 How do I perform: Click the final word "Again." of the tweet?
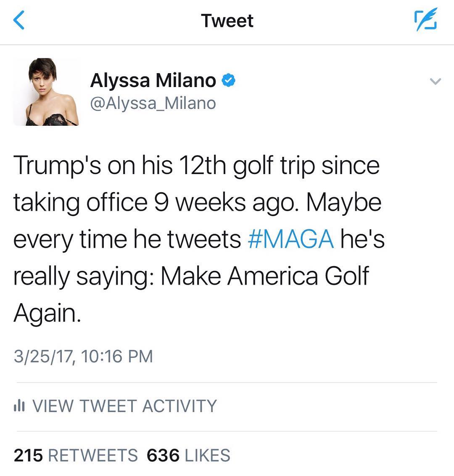click(x=47, y=313)
